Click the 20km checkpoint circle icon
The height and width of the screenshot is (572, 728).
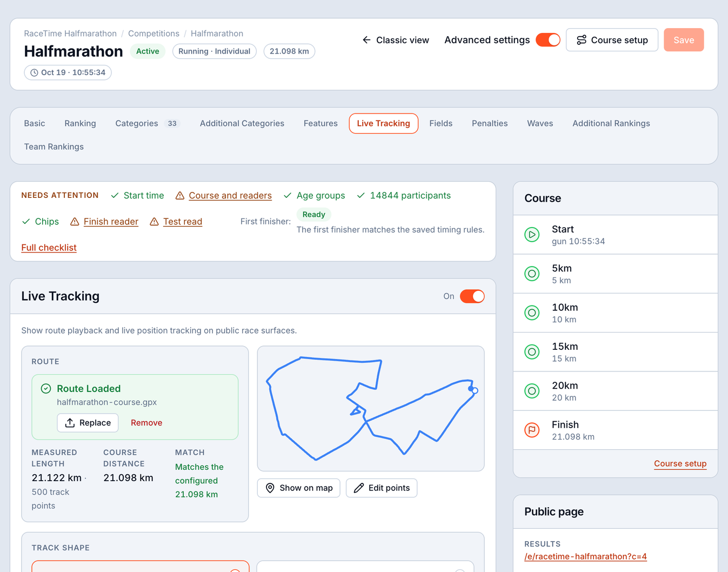click(x=532, y=391)
